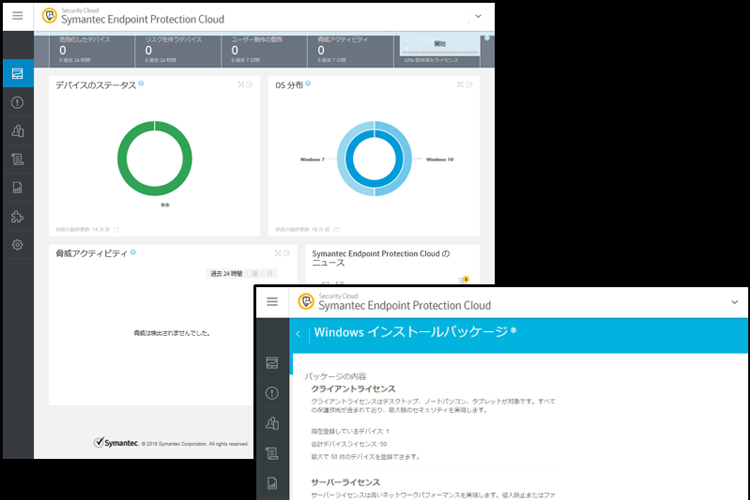Open the hamburger menu in the dashboard window
The width and height of the screenshot is (750, 500).
coord(18,16)
